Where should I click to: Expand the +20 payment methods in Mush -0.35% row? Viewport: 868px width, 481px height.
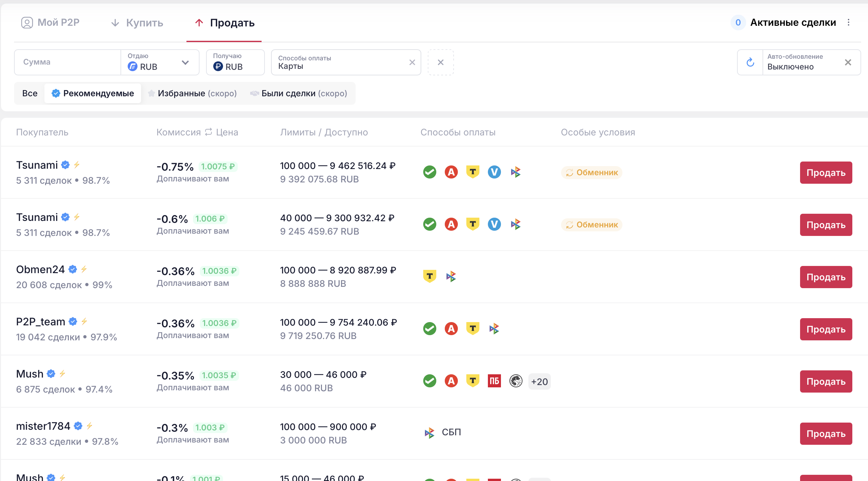[x=539, y=381]
